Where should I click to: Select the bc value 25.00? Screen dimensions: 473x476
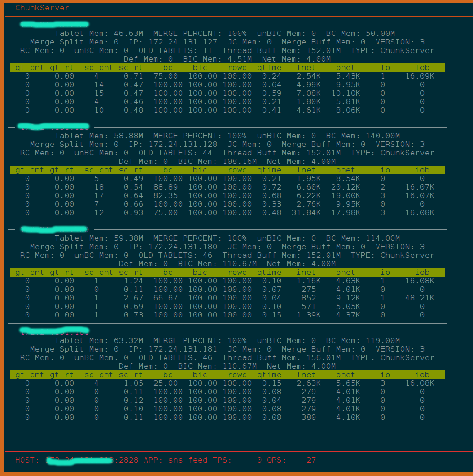(x=166, y=383)
